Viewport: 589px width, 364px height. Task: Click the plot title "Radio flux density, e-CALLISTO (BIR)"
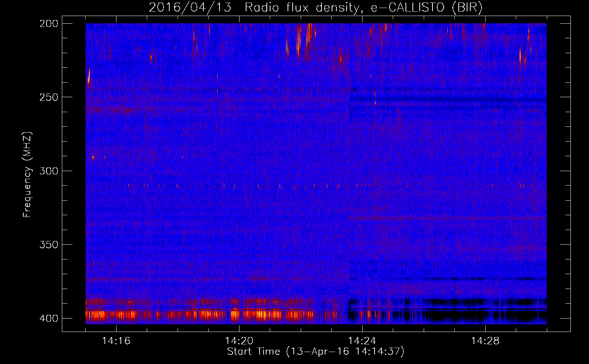click(364, 7)
